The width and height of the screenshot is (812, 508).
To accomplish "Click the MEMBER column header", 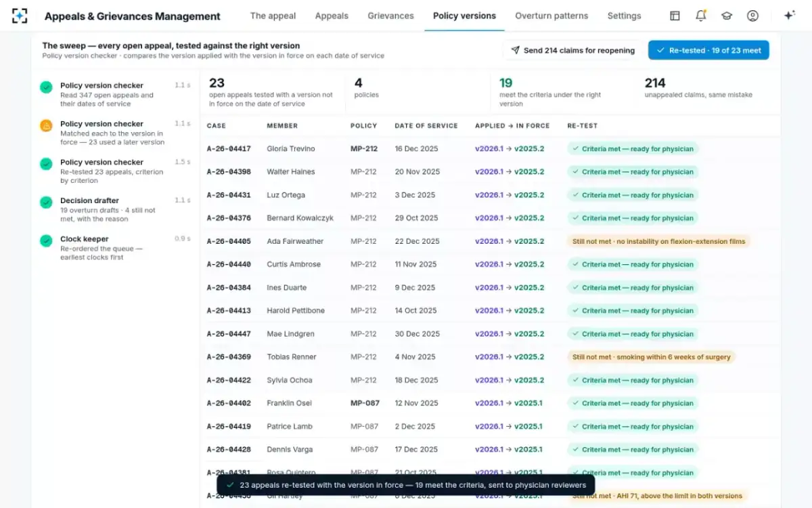I will (x=282, y=126).
